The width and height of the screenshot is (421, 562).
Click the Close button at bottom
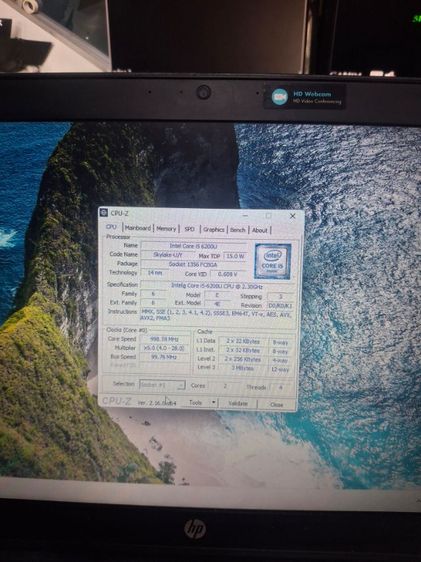[276, 404]
